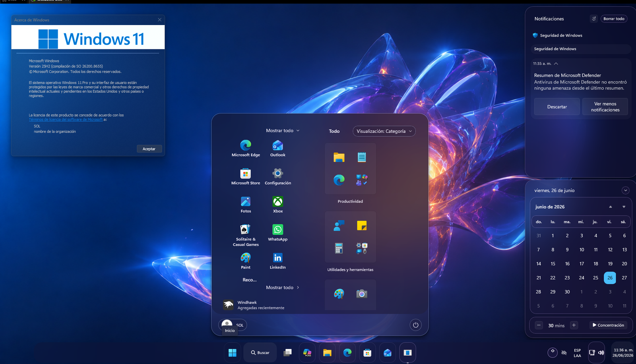
Task: Click Ver menos notificaciones
Action: pos(605,107)
